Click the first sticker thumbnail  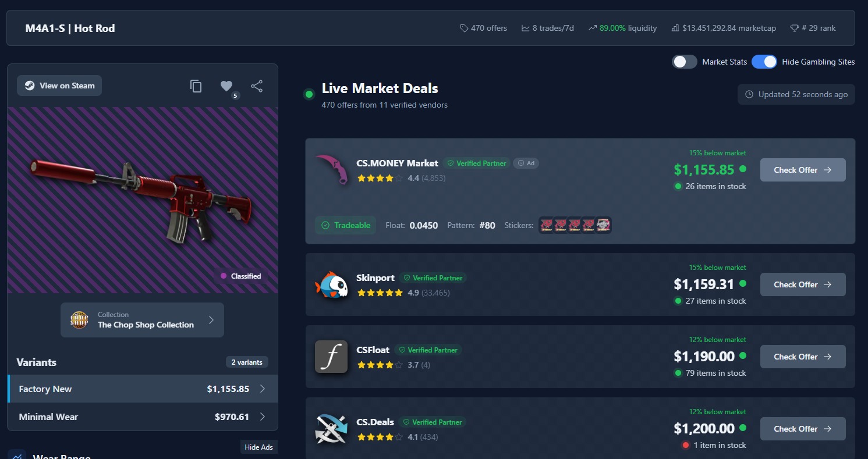pyautogui.click(x=545, y=225)
